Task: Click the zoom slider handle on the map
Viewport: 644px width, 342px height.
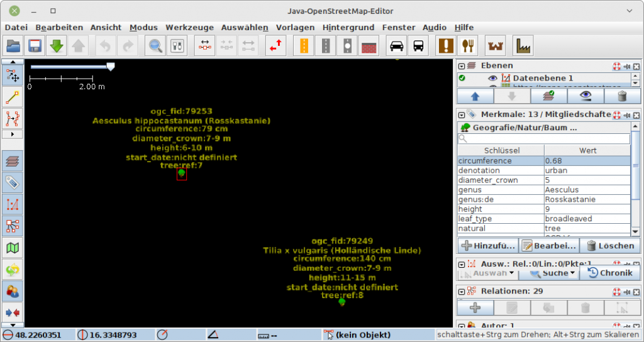Action: click(x=111, y=66)
